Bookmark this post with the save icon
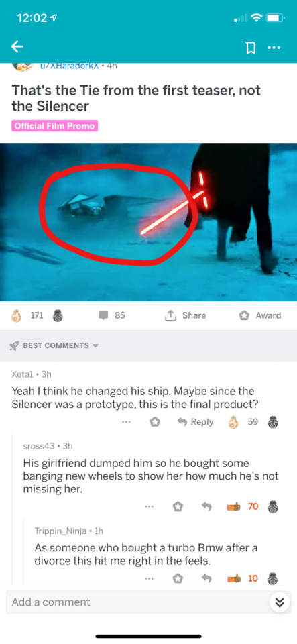Image resolution: width=297 pixels, height=644 pixels. (x=249, y=48)
